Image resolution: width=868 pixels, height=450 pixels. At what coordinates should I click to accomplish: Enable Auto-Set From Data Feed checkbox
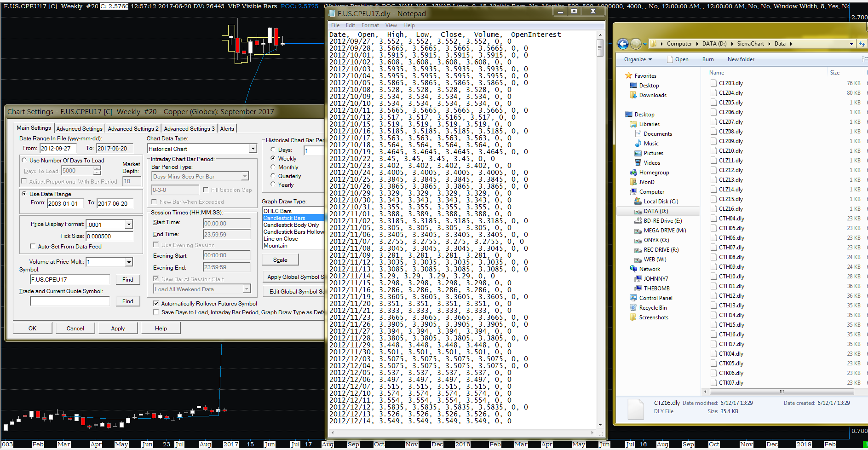point(33,247)
